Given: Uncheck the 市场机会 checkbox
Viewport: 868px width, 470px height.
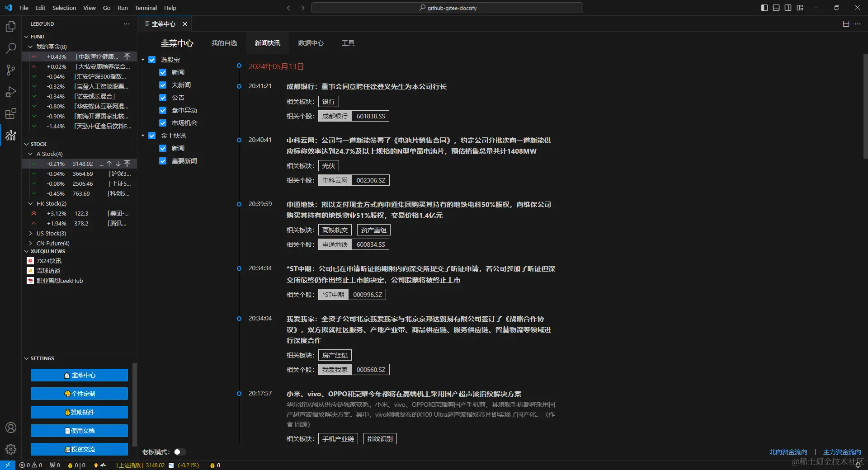Looking at the screenshot, I should tap(163, 123).
